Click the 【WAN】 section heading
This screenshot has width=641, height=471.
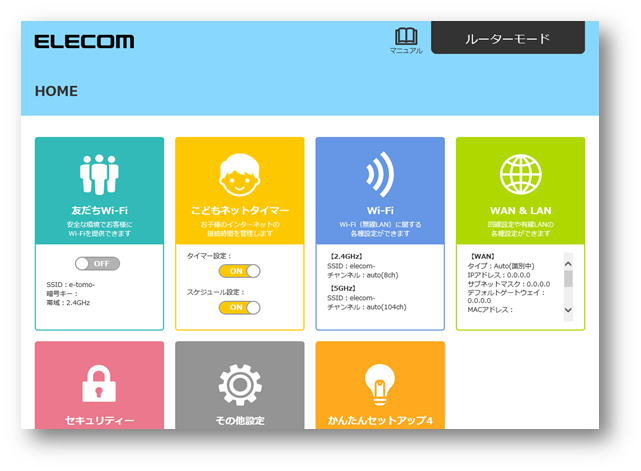482,256
